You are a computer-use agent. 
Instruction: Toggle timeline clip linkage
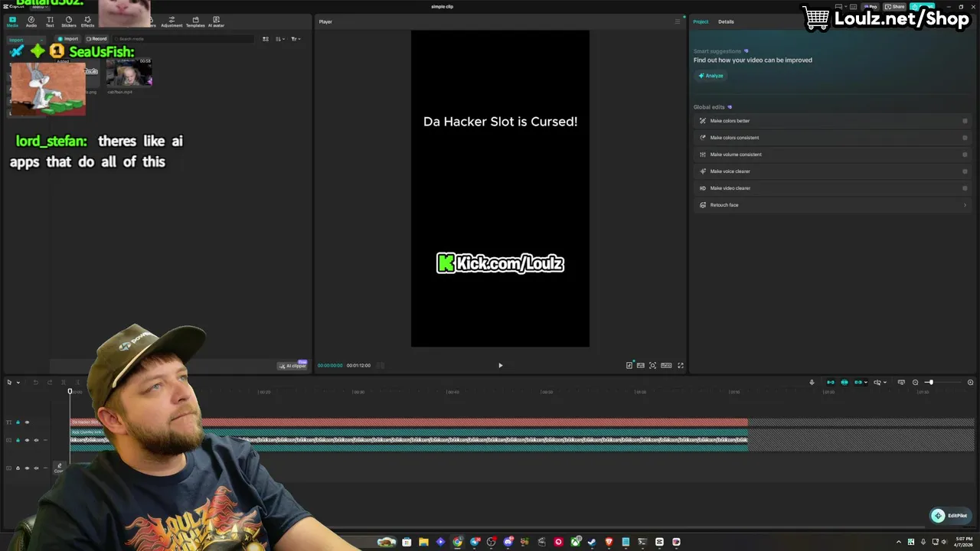[x=858, y=383]
